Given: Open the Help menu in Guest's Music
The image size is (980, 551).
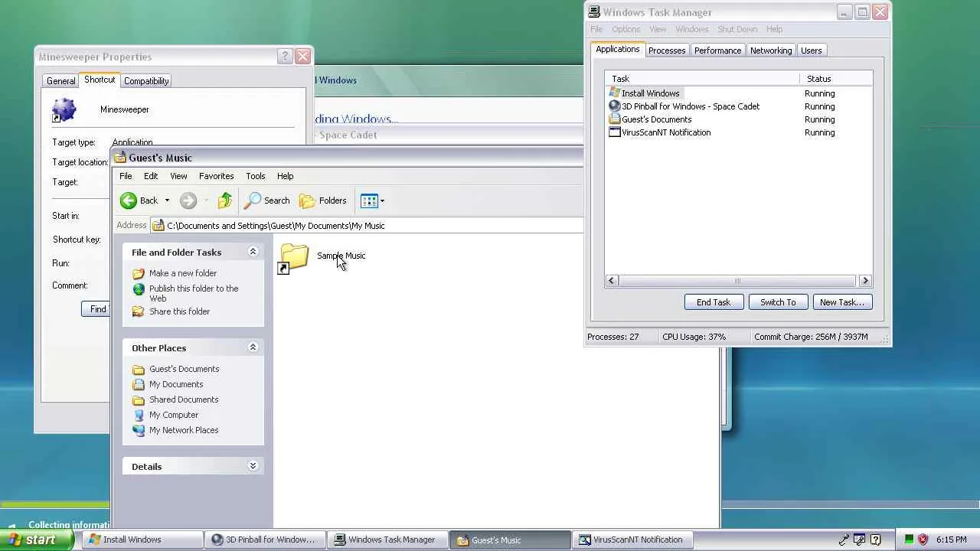Looking at the screenshot, I should 285,176.
